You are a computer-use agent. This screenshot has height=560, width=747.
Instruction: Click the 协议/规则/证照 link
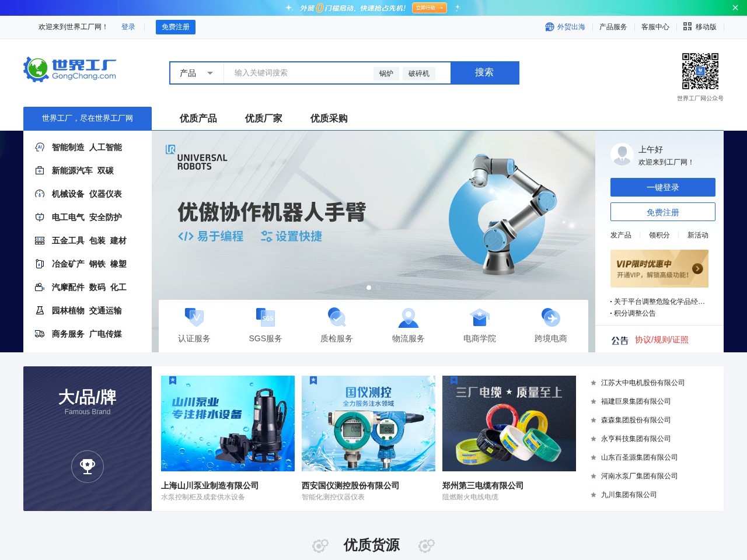(662, 340)
